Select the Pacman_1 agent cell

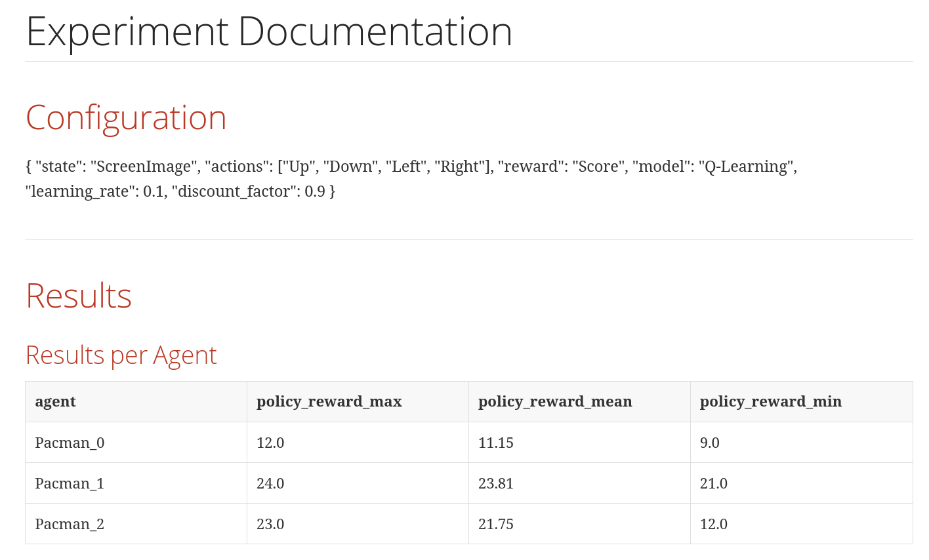click(x=70, y=483)
